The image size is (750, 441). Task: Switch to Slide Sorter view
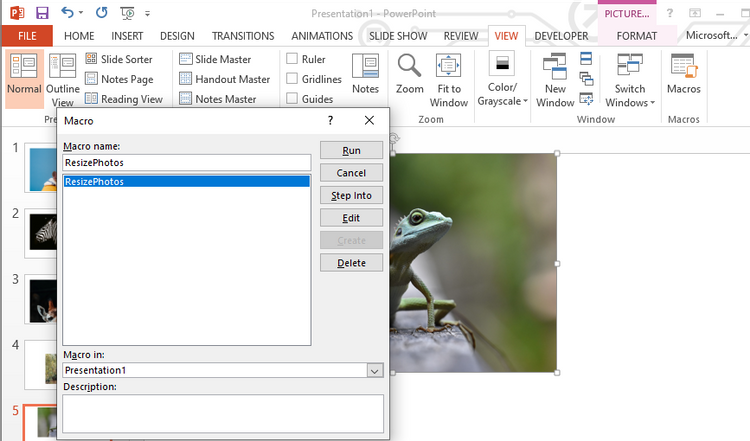point(119,59)
